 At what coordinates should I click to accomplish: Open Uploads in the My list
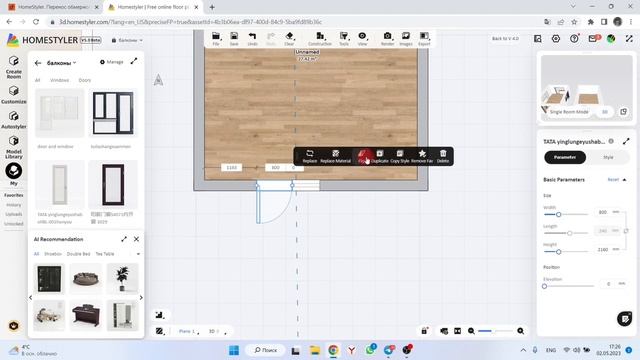point(13,214)
